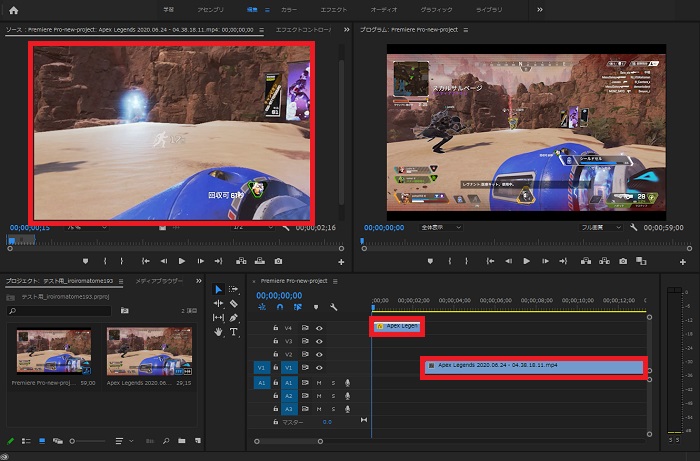
Task: Activate the Type tool
Action: coord(233,332)
